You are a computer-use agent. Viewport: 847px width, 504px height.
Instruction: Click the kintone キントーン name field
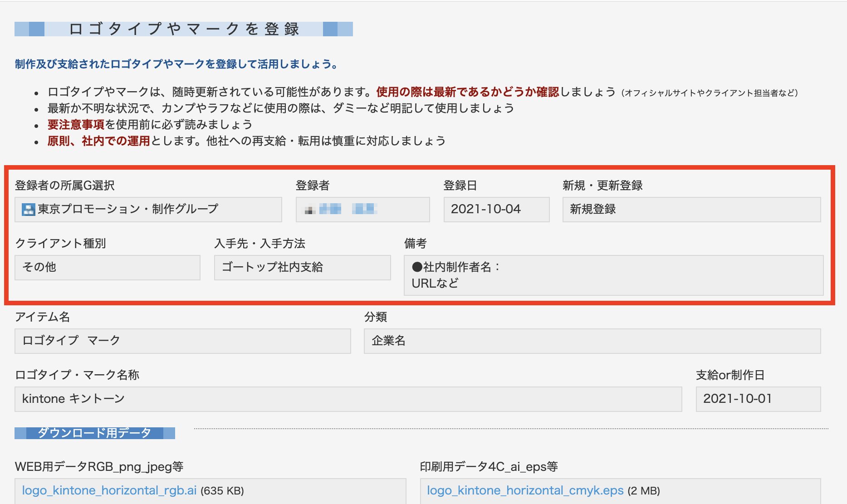(348, 399)
